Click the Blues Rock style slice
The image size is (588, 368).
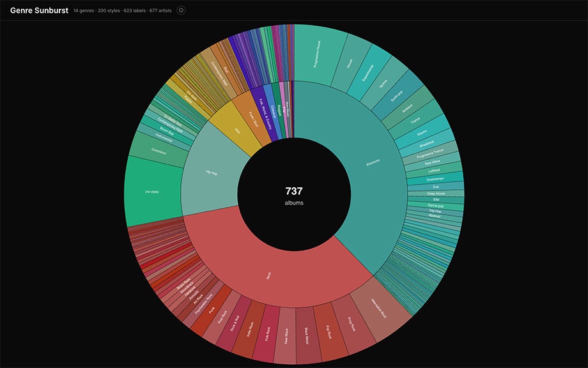[x=183, y=284]
